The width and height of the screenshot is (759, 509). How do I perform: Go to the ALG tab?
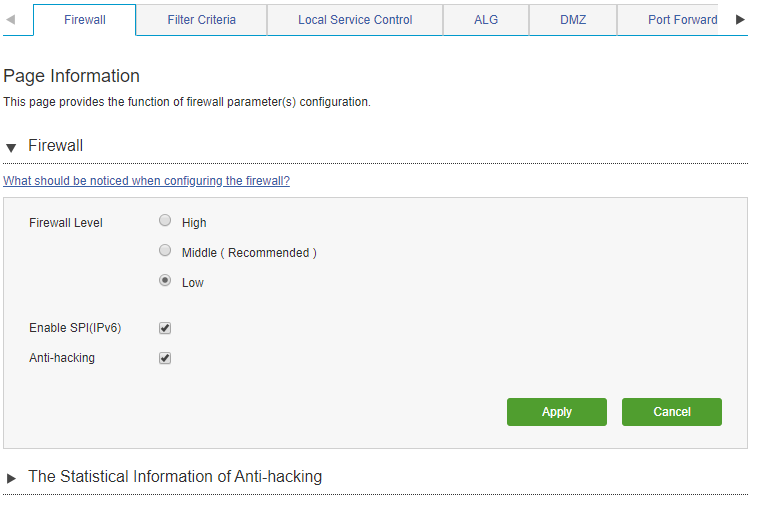(x=486, y=20)
